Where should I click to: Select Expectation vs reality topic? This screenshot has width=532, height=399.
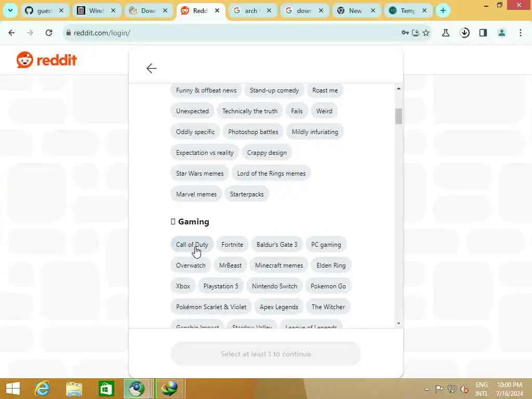205,153
